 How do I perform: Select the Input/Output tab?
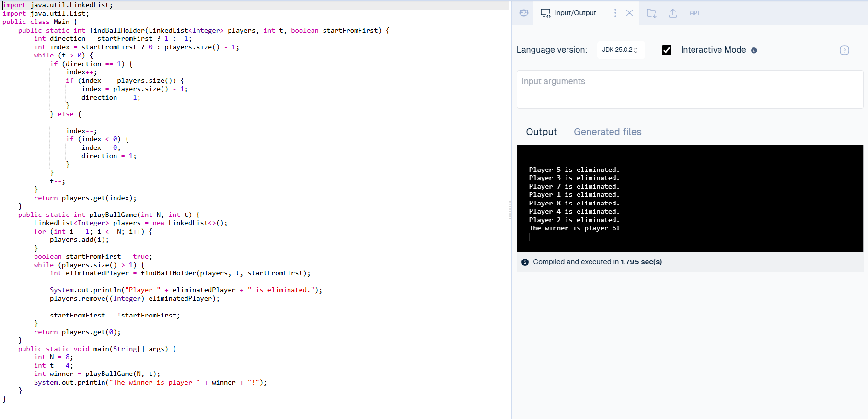pos(568,13)
